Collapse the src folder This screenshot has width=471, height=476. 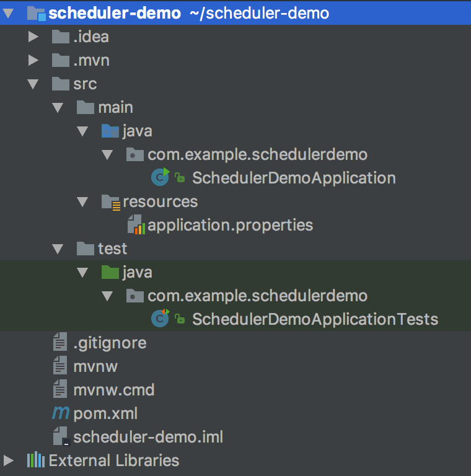pyautogui.click(x=33, y=84)
